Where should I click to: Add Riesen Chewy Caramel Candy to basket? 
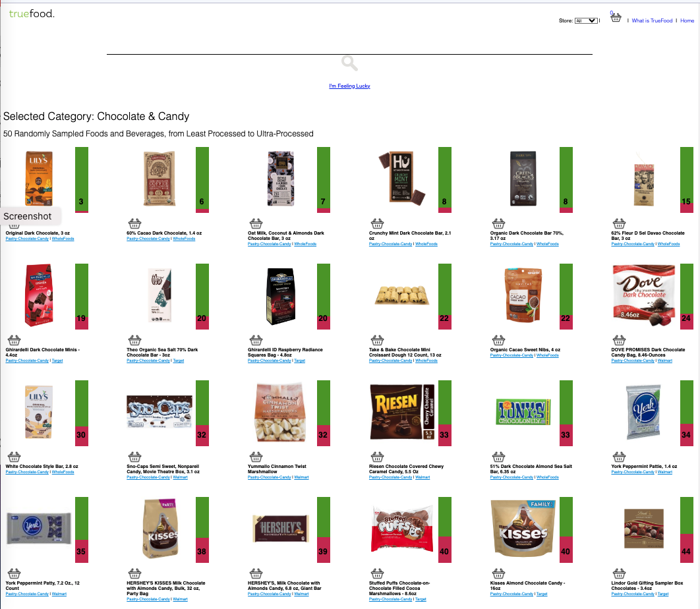click(377, 457)
